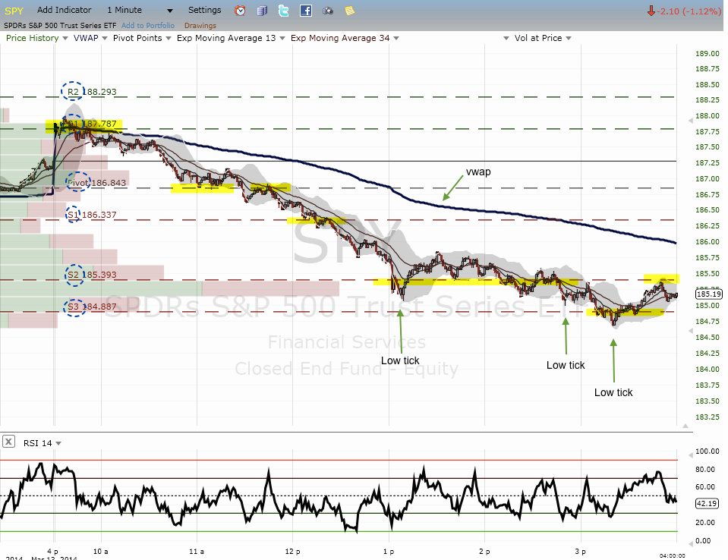Share the chart on Facebook
The height and width of the screenshot is (560, 728).
pos(305,10)
